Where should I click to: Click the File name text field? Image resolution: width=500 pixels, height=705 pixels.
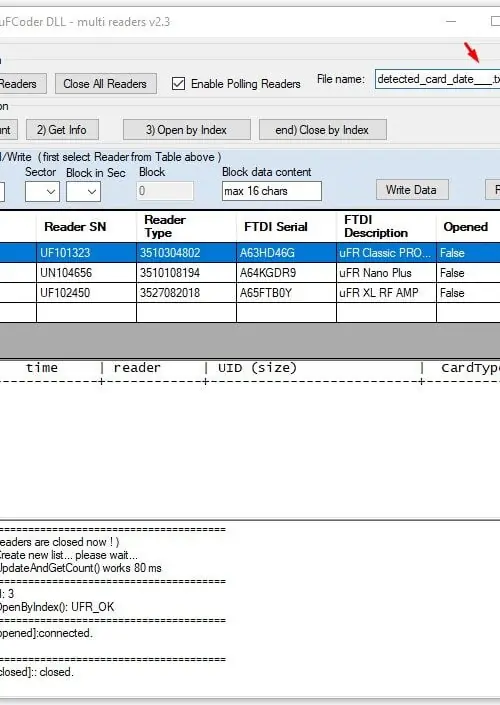point(438,79)
